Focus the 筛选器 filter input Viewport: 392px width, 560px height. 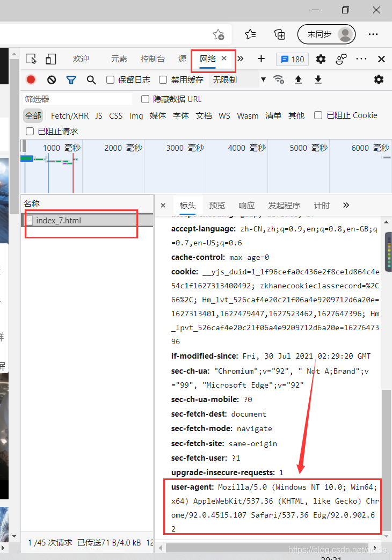[x=77, y=99]
